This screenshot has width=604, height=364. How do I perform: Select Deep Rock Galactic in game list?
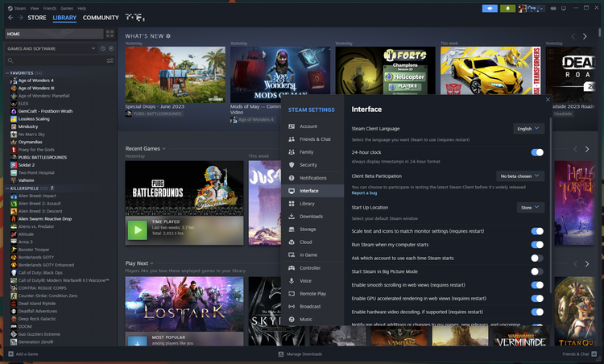pyautogui.click(x=37, y=319)
